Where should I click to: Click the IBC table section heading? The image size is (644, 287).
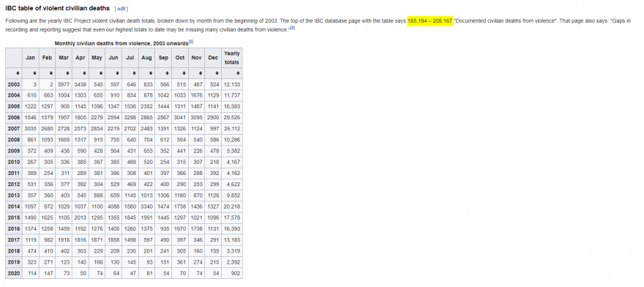click(x=58, y=8)
